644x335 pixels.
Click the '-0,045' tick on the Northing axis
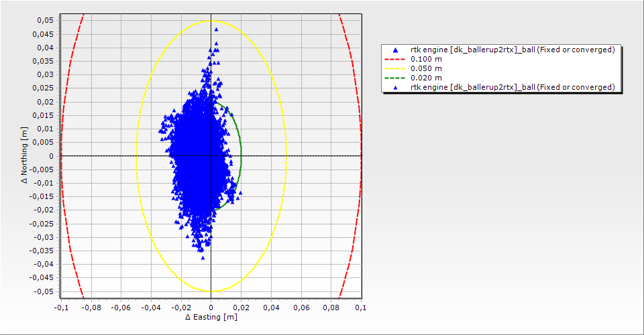pos(42,277)
